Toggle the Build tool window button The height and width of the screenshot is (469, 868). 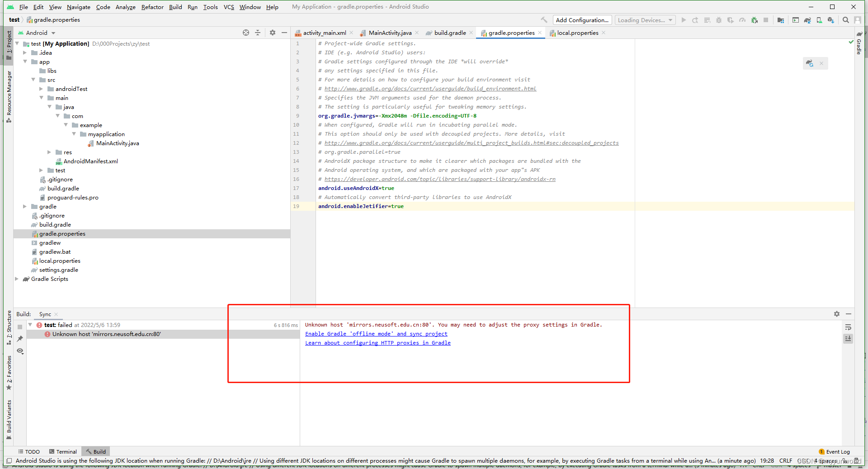pos(96,451)
